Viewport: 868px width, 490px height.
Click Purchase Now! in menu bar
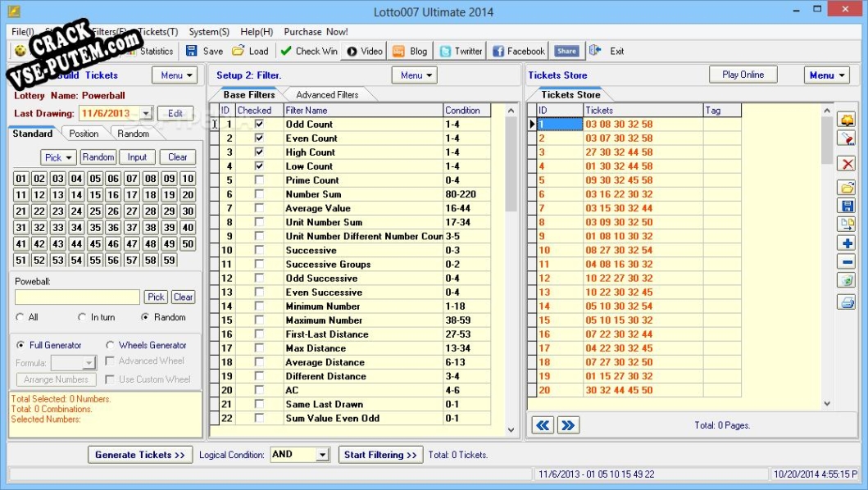(316, 32)
